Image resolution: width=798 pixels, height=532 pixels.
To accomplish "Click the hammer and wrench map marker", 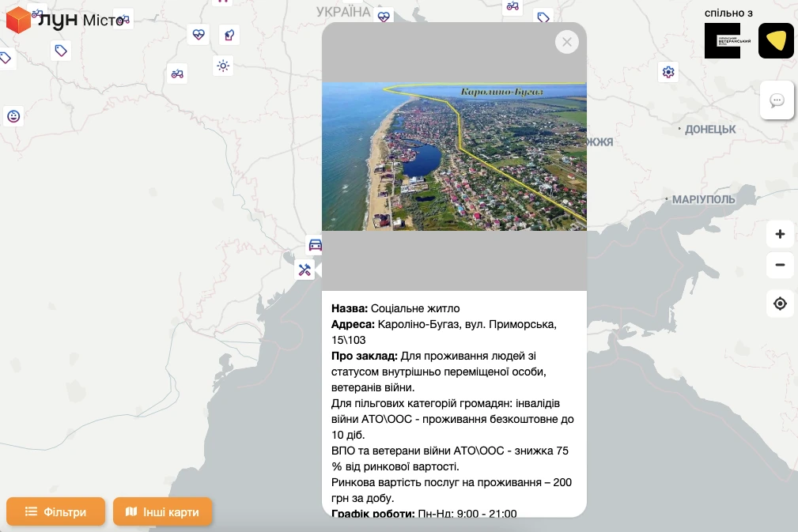I will tap(305, 270).
